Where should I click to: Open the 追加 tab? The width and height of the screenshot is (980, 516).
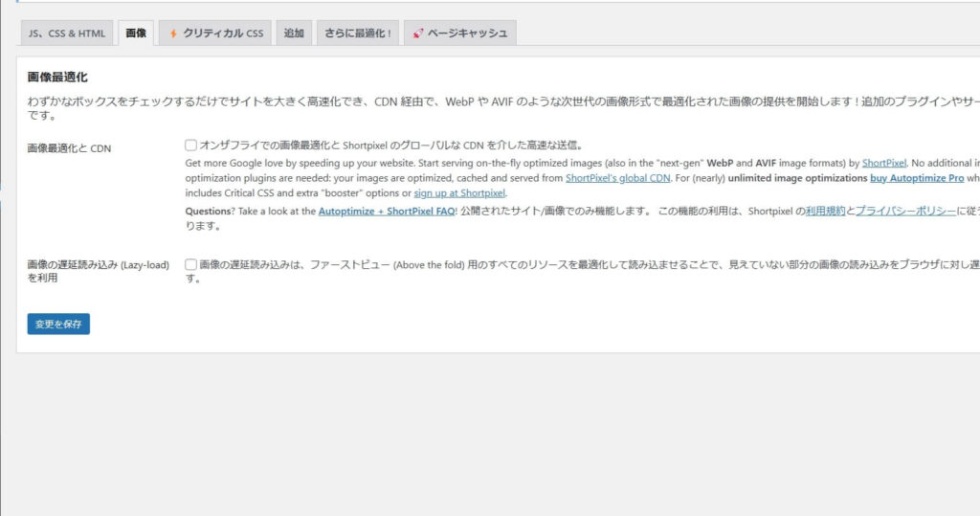(293, 34)
